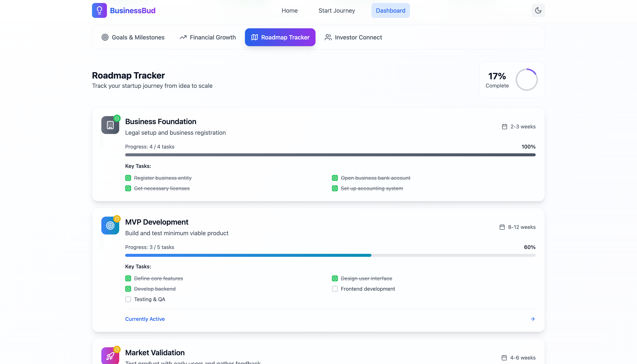Click the MVP Development target icon
The height and width of the screenshot is (364, 637).
click(110, 226)
